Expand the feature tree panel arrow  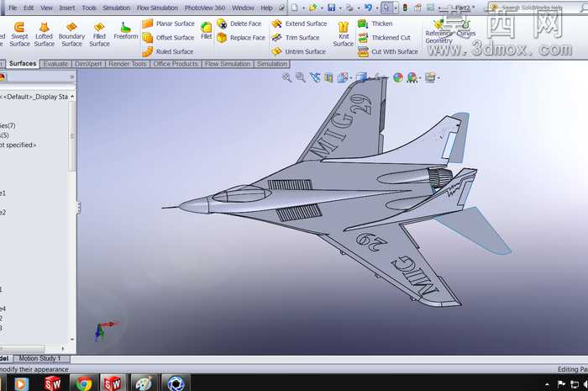tap(72, 77)
